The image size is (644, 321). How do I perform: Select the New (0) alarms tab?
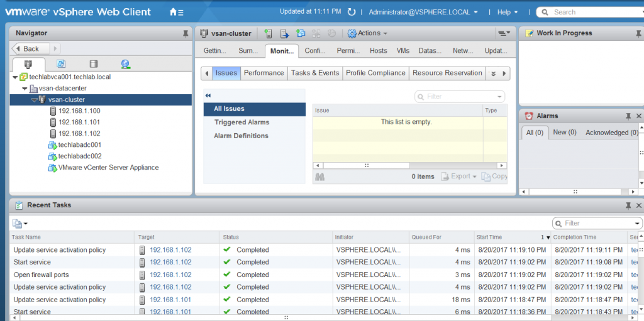pos(565,132)
